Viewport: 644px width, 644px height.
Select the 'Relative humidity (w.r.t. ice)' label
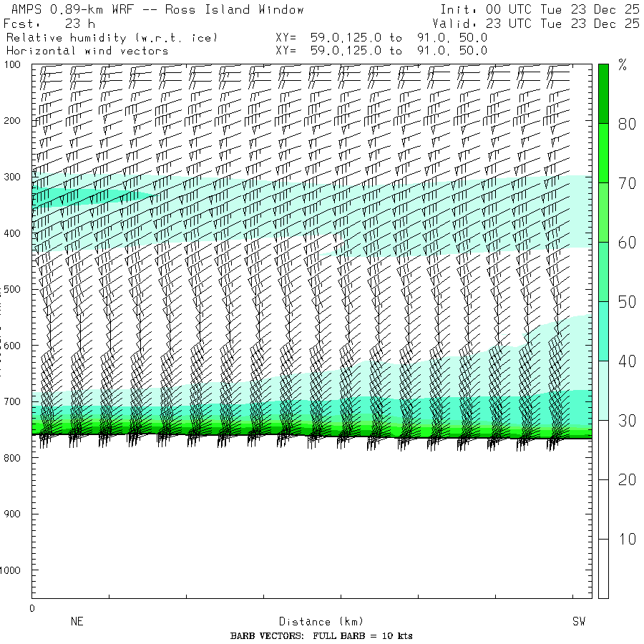point(112,37)
